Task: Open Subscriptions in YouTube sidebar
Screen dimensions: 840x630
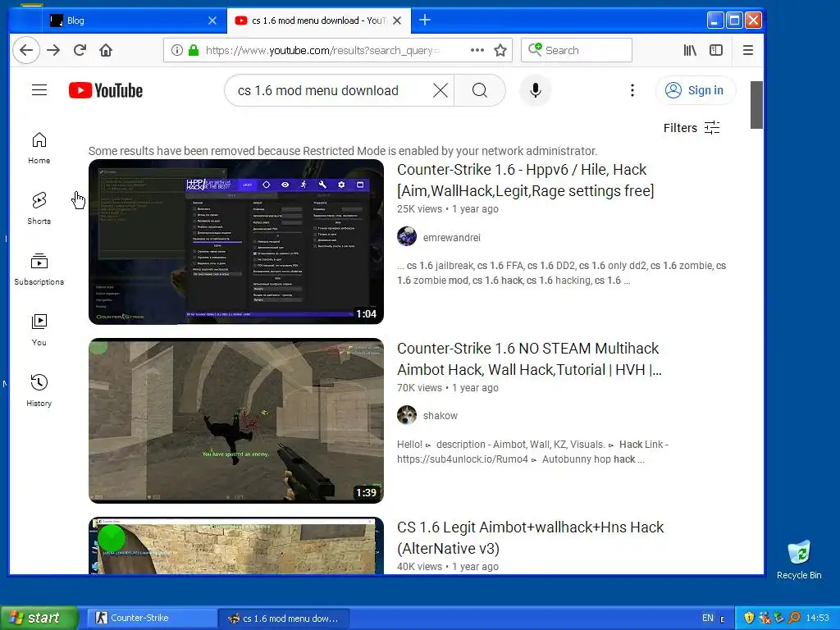Action: click(x=39, y=269)
